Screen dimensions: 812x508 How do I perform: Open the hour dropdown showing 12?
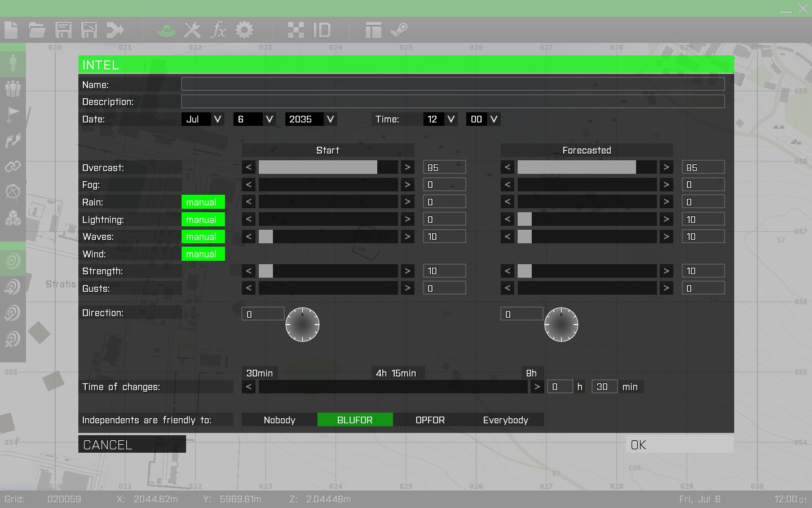[x=440, y=119]
